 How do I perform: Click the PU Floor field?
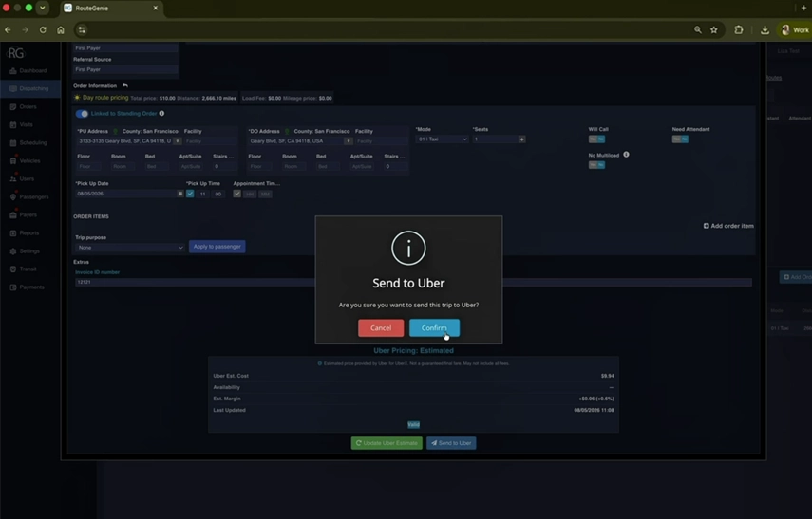point(88,166)
